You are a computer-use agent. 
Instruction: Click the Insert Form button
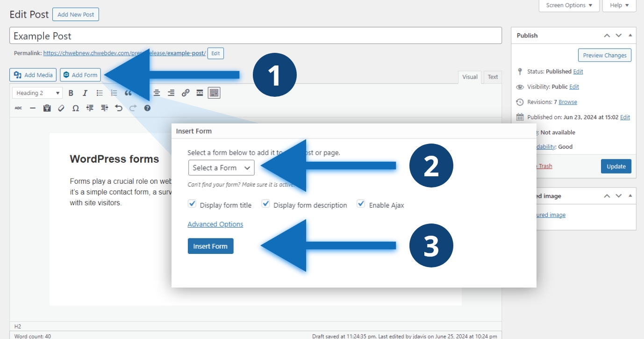tap(210, 246)
